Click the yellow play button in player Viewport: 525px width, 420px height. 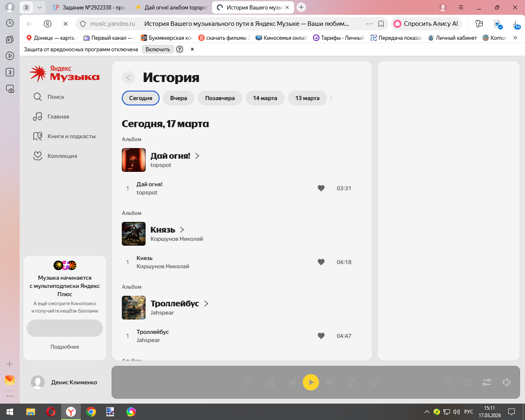coord(310,382)
